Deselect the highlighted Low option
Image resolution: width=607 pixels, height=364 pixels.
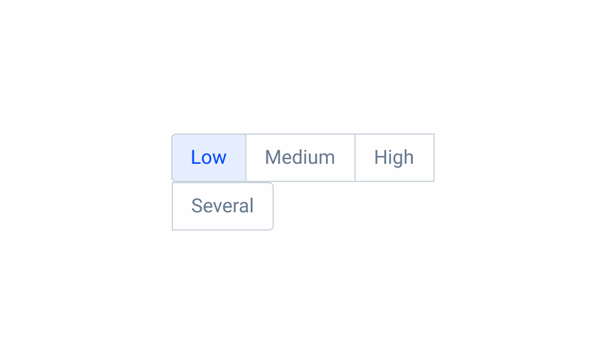coord(209,158)
